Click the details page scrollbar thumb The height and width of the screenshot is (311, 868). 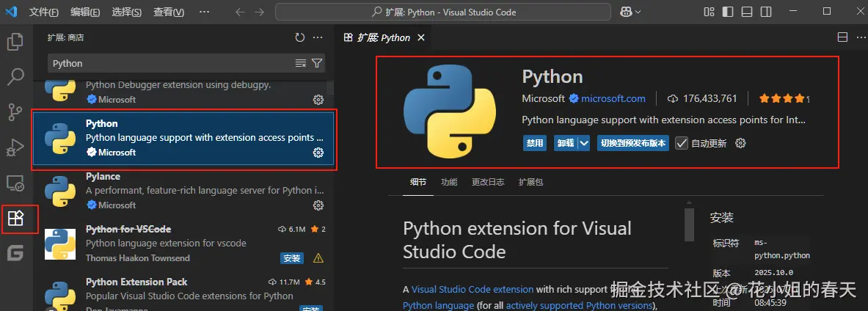click(x=689, y=224)
